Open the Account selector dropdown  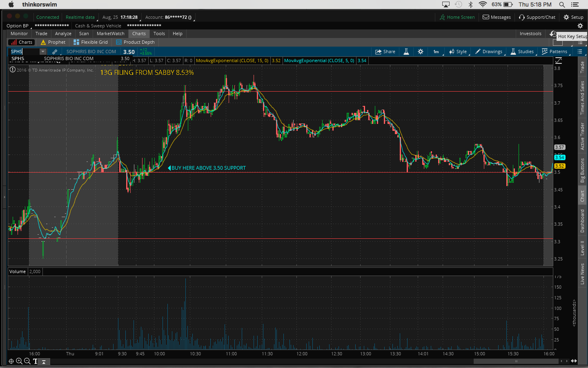[169, 17]
